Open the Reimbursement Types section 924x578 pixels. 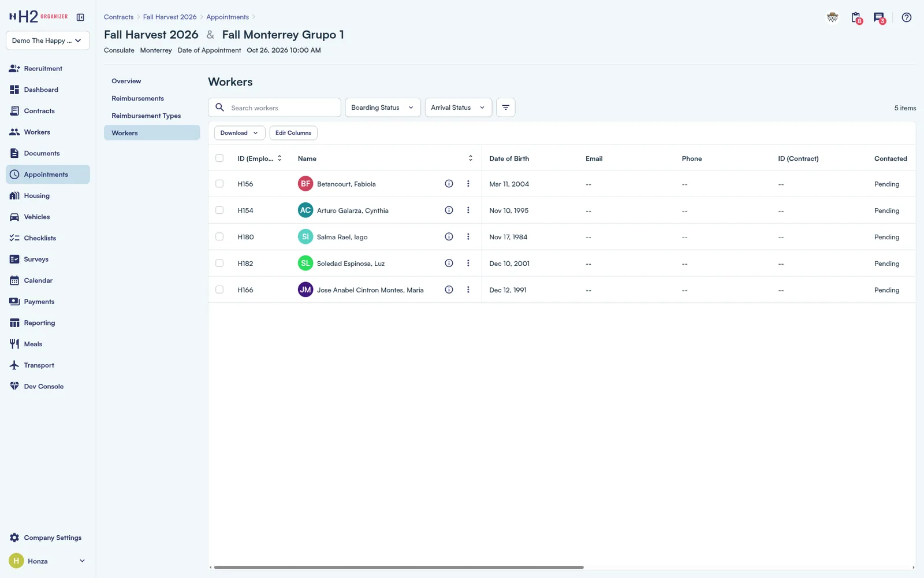[x=152, y=116]
